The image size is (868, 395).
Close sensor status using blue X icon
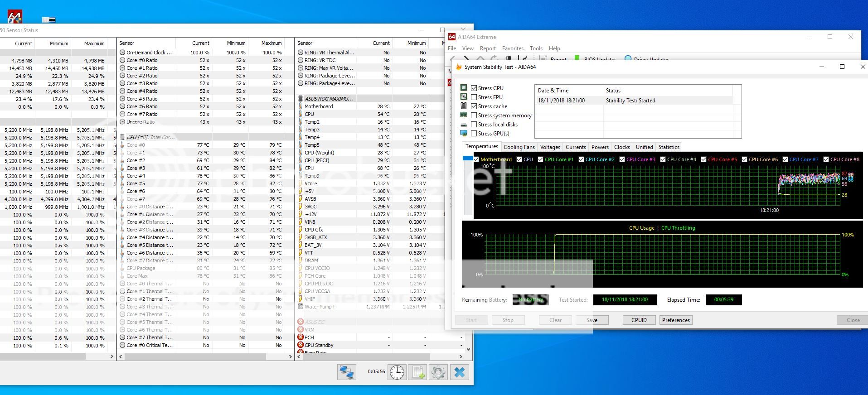pyautogui.click(x=459, y=372)
